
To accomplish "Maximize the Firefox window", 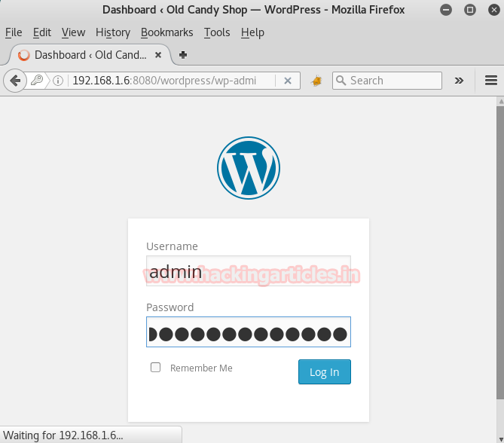I will click(470, 10).
